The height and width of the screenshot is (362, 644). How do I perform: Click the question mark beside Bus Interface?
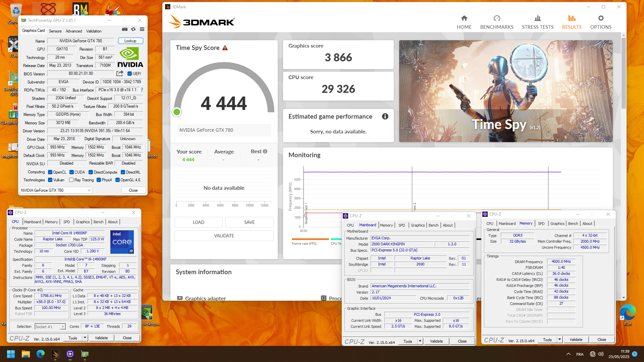142,90
